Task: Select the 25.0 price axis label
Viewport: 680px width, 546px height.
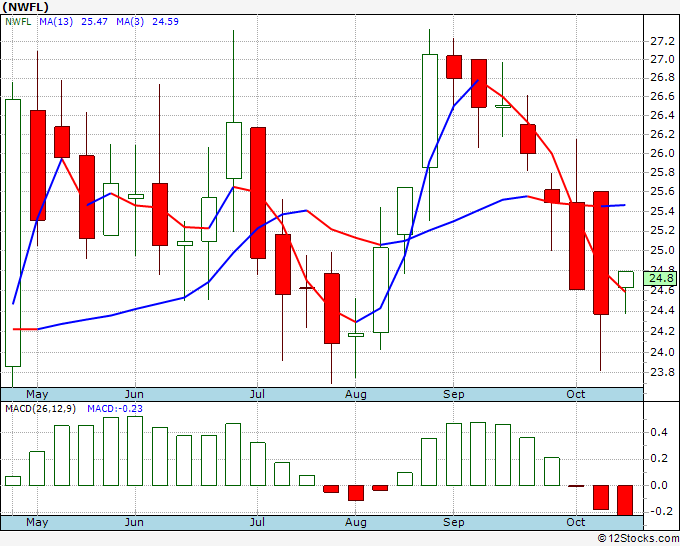Action: pyautogui.click(x=662, y=250)
